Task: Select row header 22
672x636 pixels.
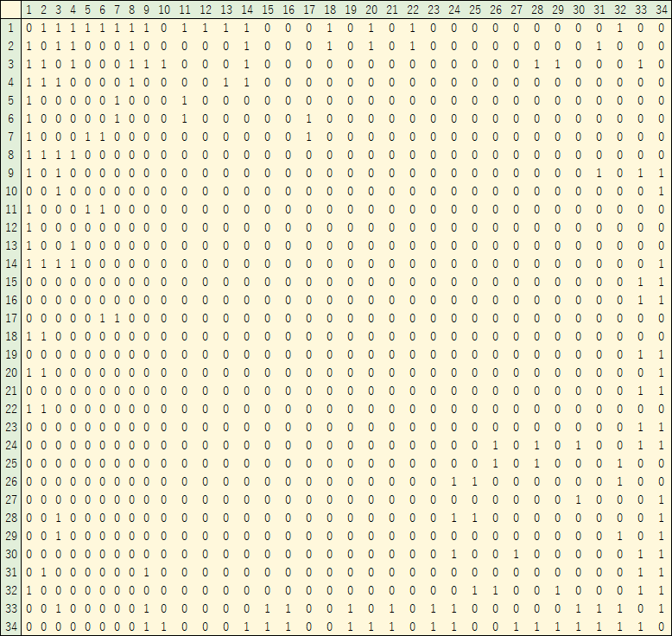Action: coord(10,409)
